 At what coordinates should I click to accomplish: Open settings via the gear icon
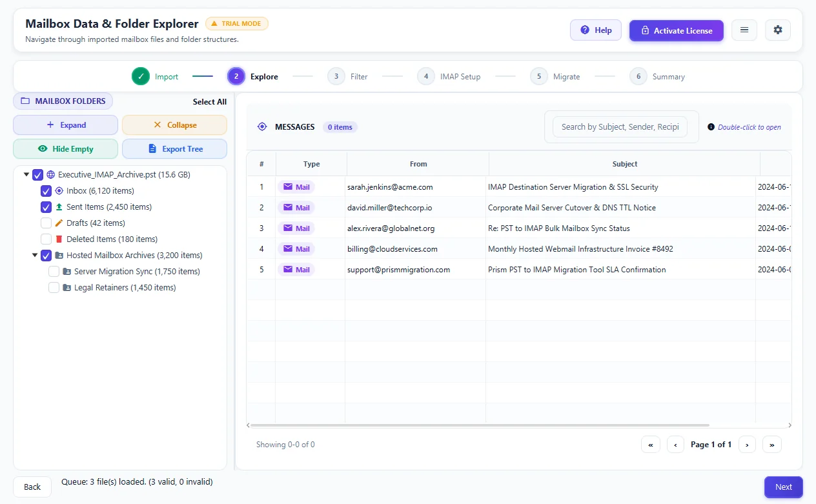click(x=778, y=30)
